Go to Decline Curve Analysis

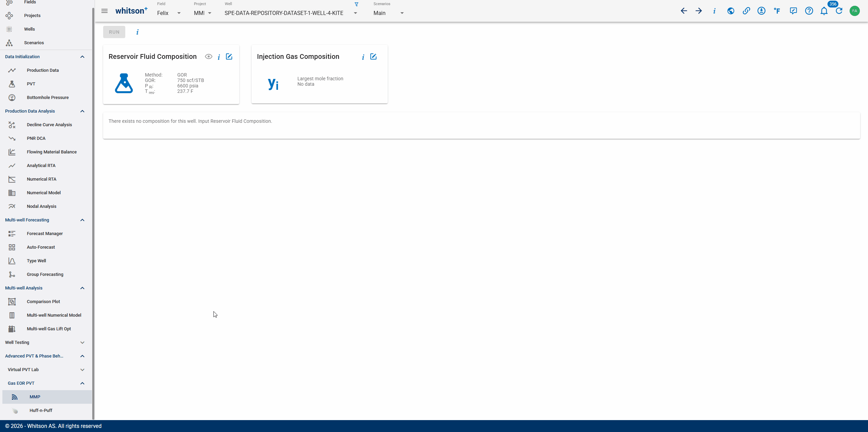(x=46, y=125)
